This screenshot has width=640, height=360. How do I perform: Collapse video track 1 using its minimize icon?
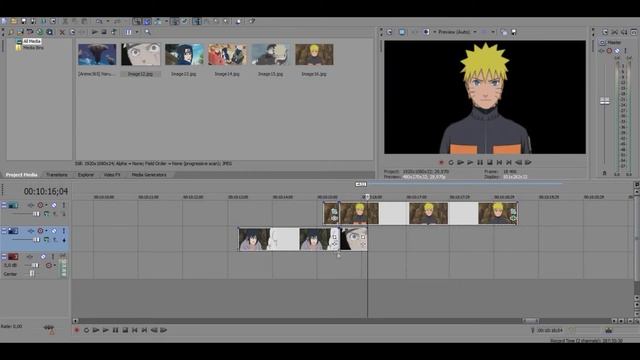click(4, 205)
